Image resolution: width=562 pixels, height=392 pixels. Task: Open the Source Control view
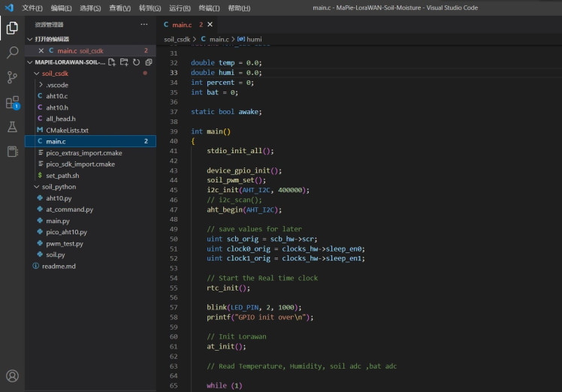click(x=12, y=77)
